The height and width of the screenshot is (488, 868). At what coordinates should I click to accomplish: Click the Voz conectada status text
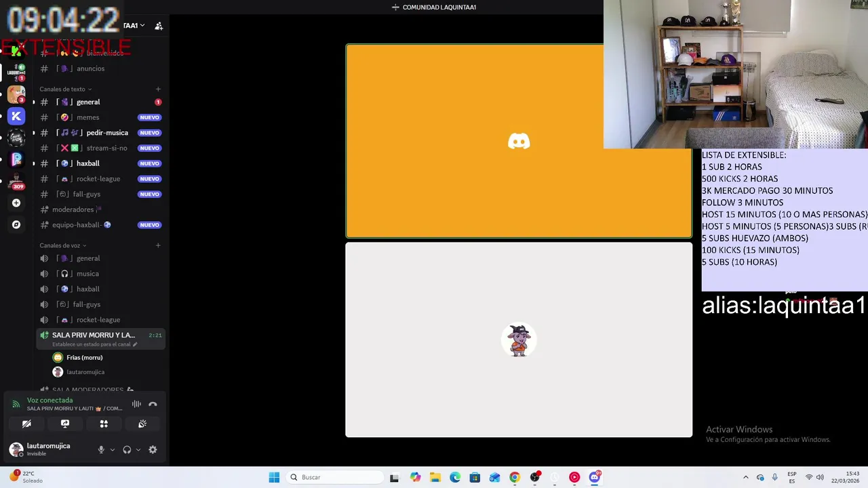point(50,401)
